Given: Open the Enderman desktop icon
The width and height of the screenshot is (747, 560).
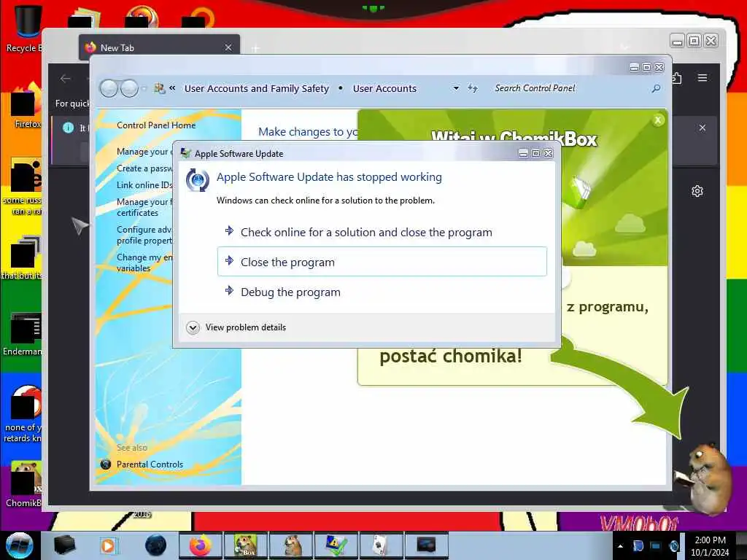Looking at the screenshot, I should click(x=23, y=334).
